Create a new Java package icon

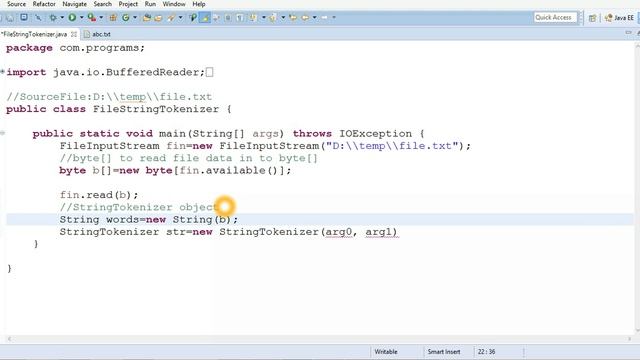click(113, 18)
